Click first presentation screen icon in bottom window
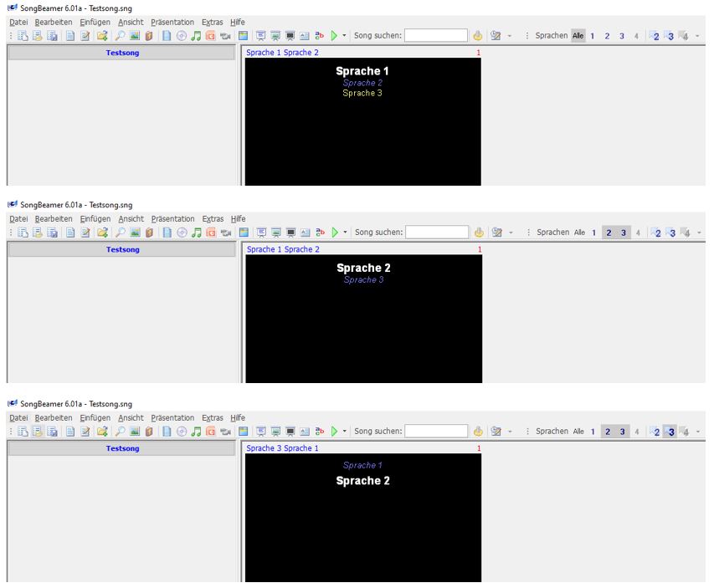714x588 pixels. [261, 431]
